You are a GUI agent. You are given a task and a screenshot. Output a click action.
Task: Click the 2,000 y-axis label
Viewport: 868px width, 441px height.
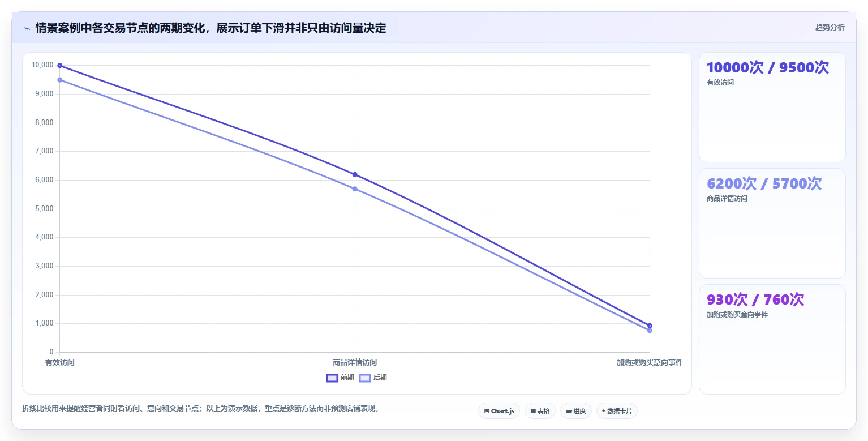[44, 295]
